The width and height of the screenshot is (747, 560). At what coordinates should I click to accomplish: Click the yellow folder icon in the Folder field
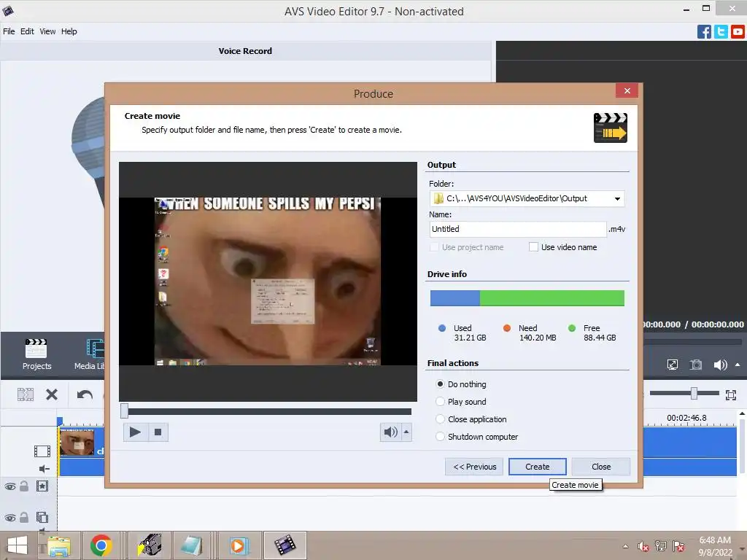coord(438,198)
